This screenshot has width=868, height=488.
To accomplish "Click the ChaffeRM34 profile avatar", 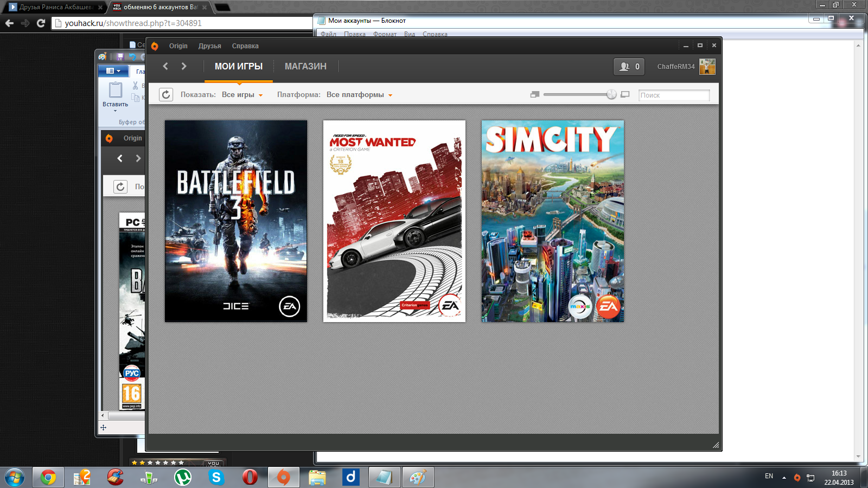I will click(707, 67).
